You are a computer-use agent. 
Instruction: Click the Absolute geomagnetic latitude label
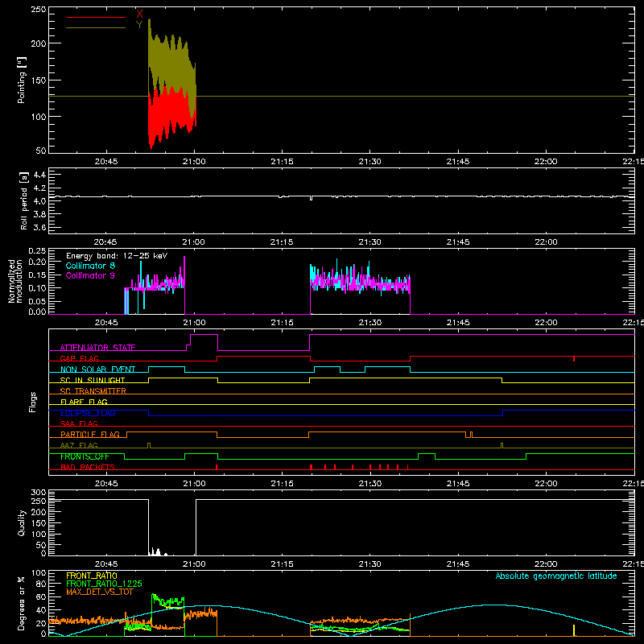click(556, 576)
